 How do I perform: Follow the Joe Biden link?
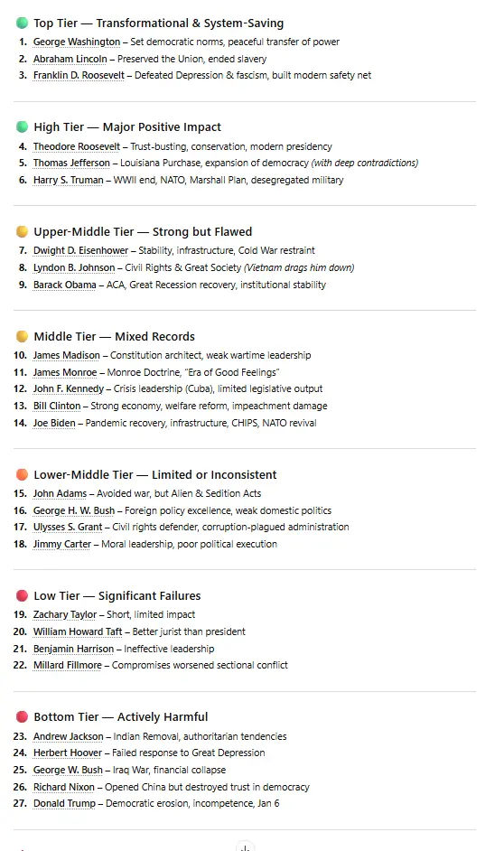(54, 423)
